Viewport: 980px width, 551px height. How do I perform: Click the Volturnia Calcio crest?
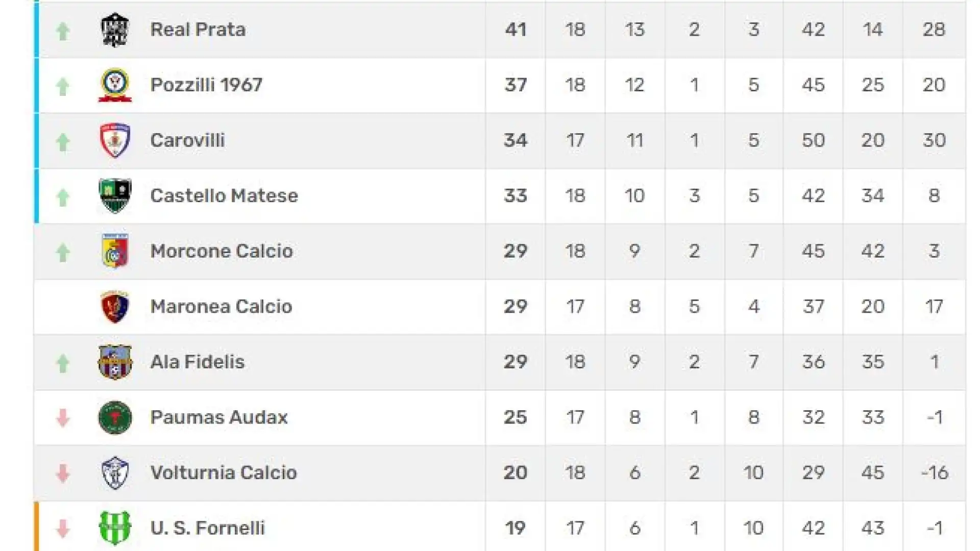[x=115, y=472]
